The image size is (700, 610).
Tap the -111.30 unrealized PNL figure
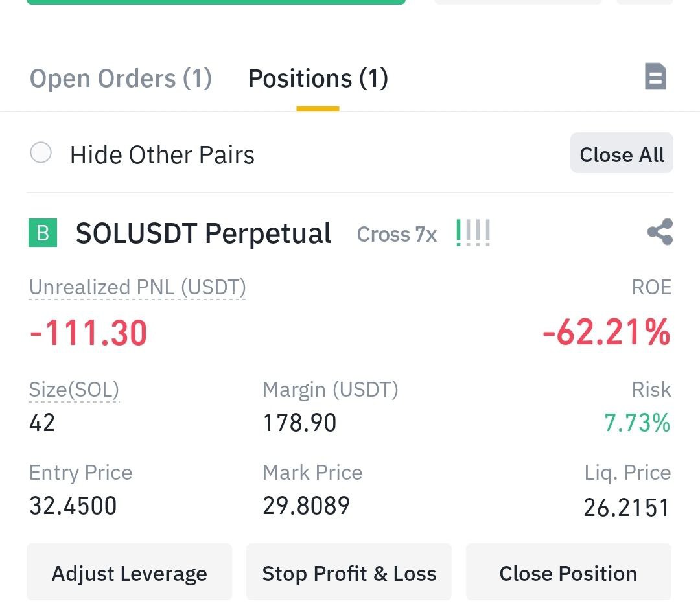click(x=88, y=333)
